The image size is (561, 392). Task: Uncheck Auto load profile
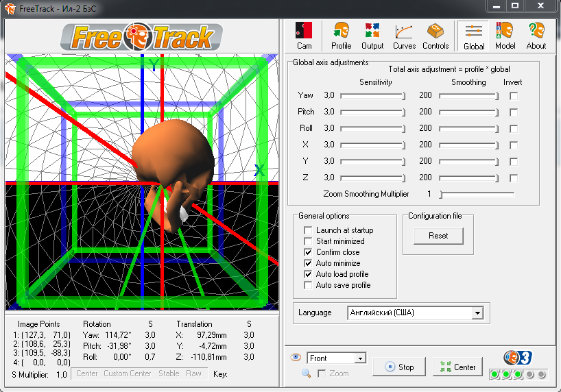coord(308,274)
